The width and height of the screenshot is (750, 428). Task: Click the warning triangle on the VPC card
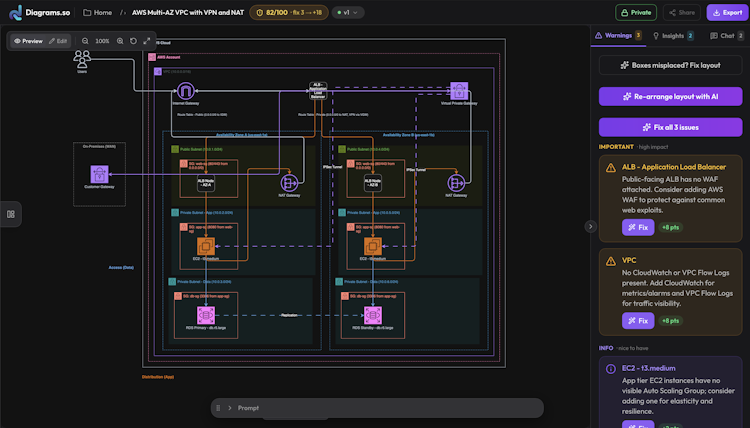point(611,261)
